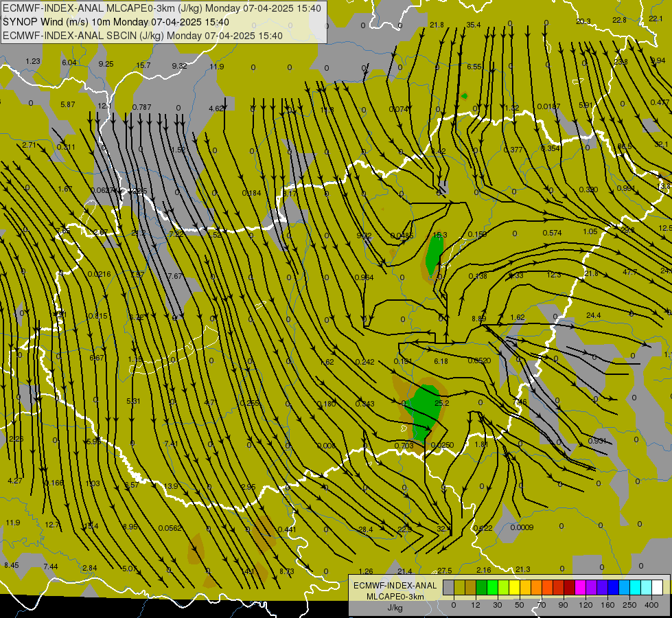Click the 'SYNOP Wind (m/s) 10m' title line

click(x=116, y=22)
